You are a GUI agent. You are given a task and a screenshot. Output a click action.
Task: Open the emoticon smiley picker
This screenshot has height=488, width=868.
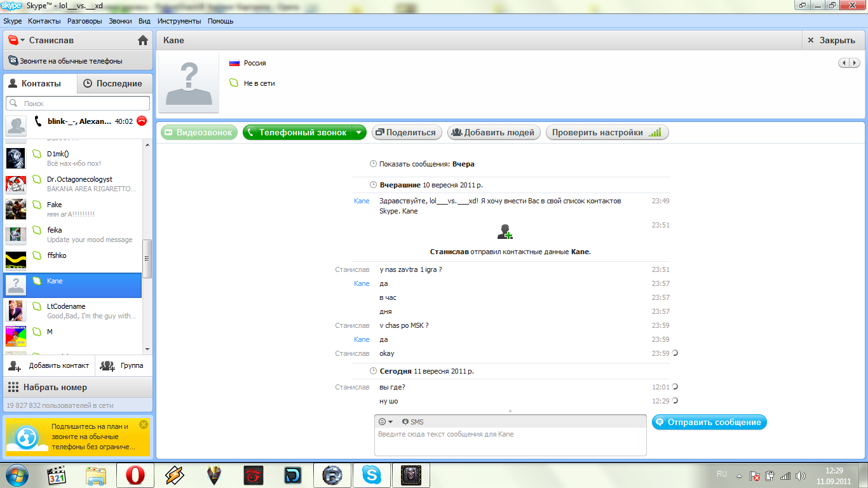(x=386, y=422)
